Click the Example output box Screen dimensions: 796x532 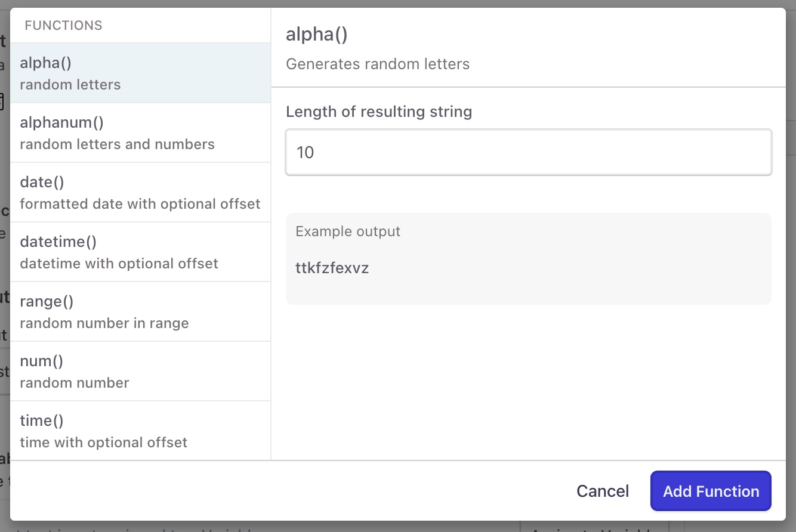tap(528, 258)
